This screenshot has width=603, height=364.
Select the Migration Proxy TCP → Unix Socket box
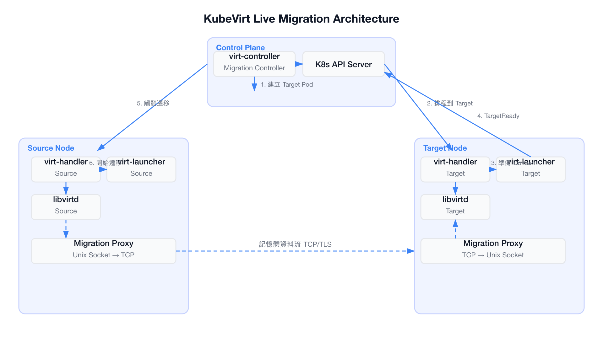click(x=493, y=251)
